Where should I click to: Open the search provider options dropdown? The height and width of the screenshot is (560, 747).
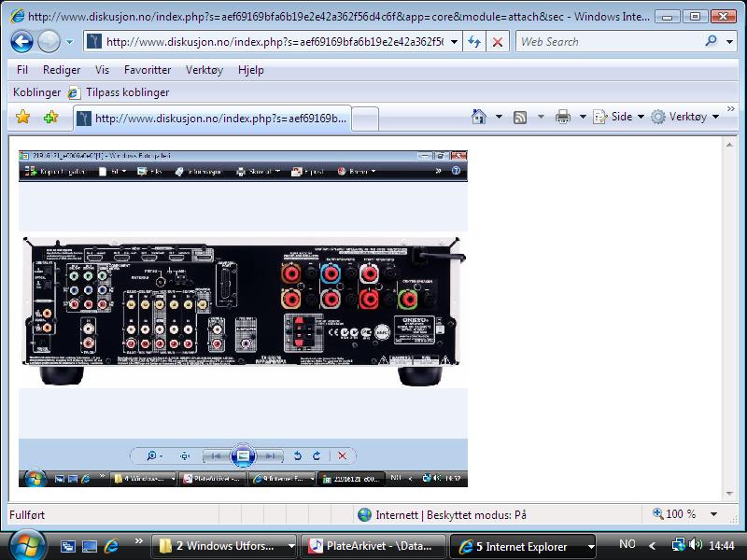729,42
